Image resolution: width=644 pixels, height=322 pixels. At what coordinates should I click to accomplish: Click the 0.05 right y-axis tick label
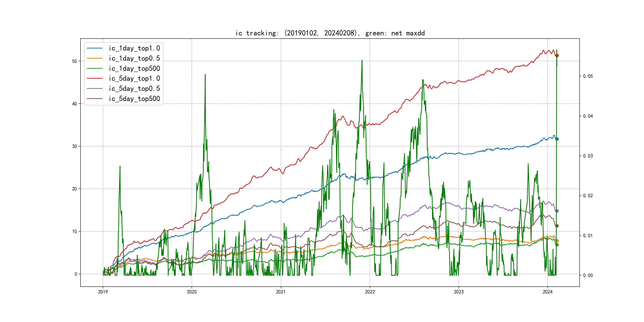pos(588,76)
